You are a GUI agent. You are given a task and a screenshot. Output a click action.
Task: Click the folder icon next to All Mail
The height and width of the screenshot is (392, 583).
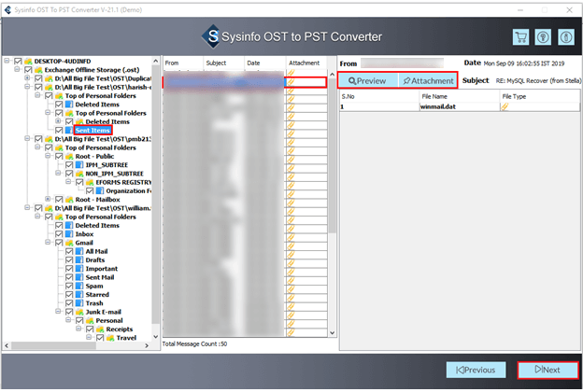(79, 252)
